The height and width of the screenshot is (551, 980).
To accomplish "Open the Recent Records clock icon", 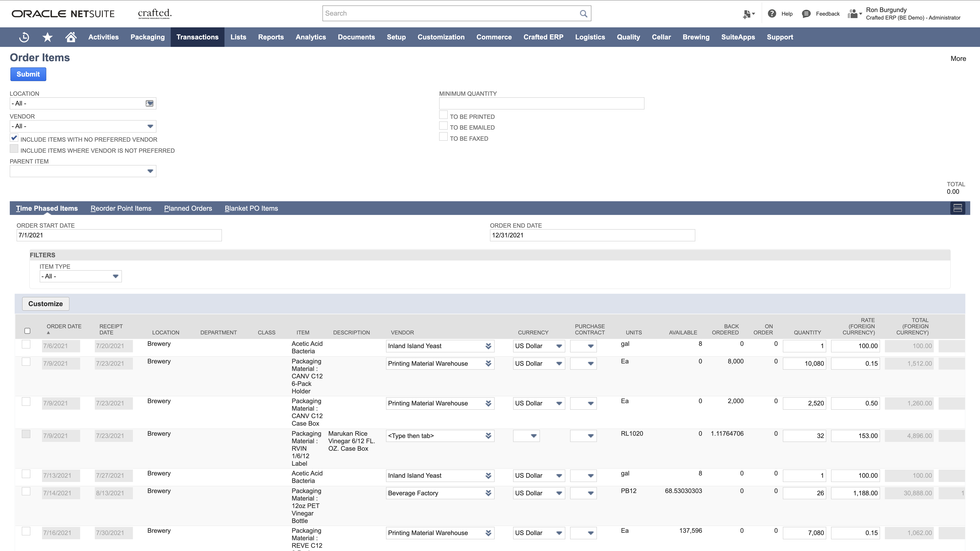I will pyautogui.click(x=24, y=37).
